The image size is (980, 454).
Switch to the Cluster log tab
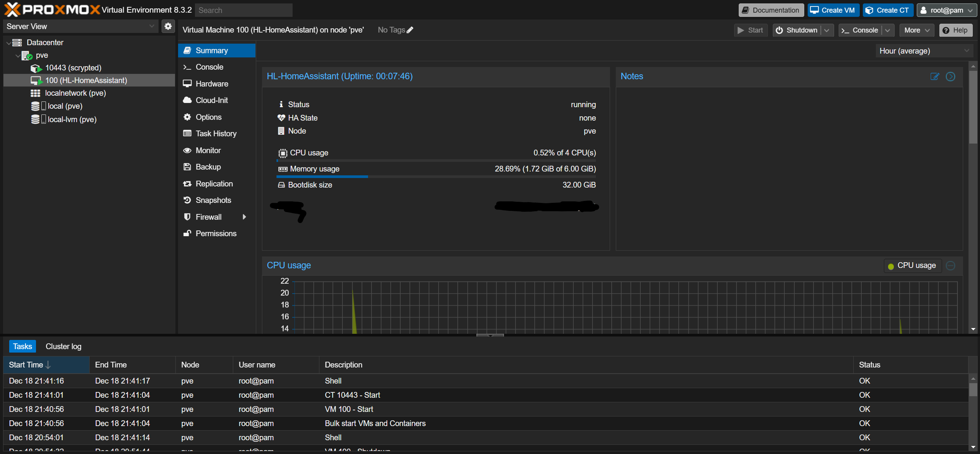pyautogui.click(x=64, y=346)
